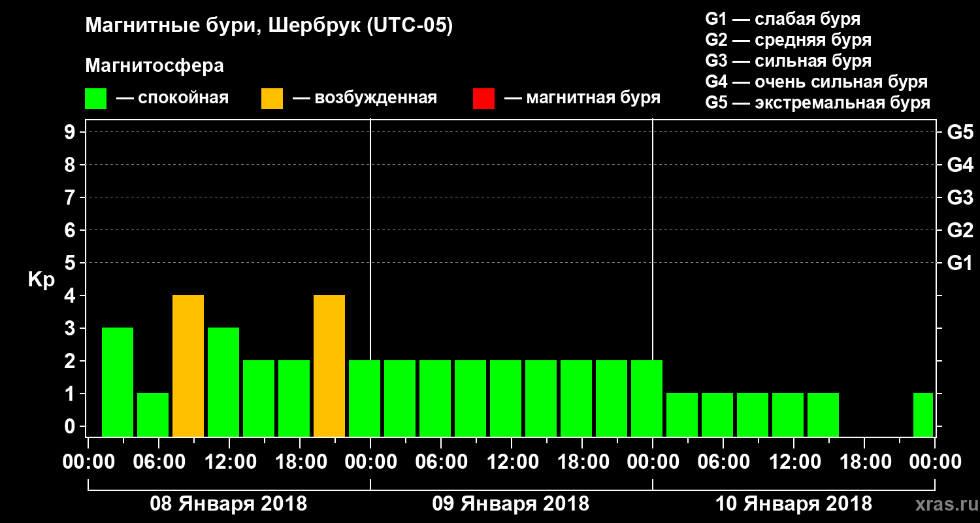Click the Kp axis value '5'
The height and width of the screenshot is (523, 980).
pyautogui.click(x=71, y=263)
